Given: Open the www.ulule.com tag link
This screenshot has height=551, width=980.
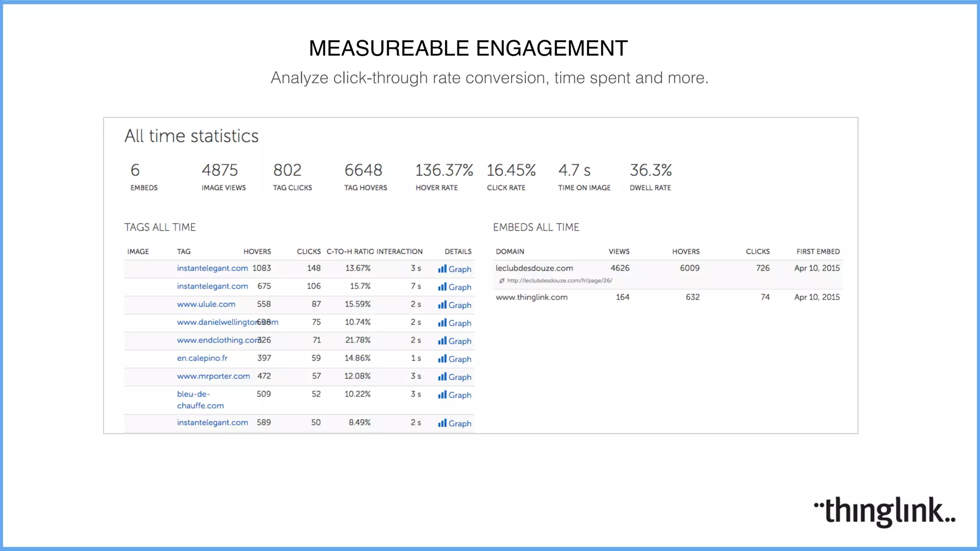Looking at the screenshot, I should click(x=206, y=304).
